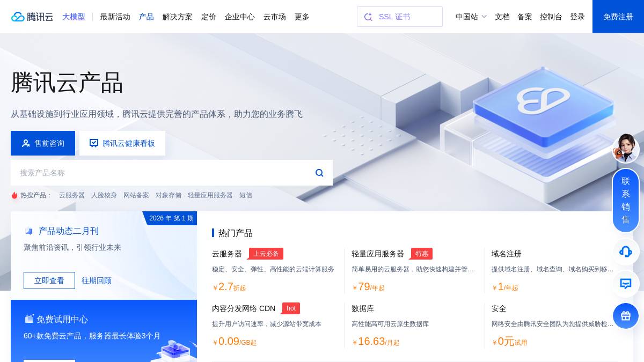Click the 产品动态二月刊 flag icon
This screenshot has width=644, height=362.
click(x=29, y=231)
